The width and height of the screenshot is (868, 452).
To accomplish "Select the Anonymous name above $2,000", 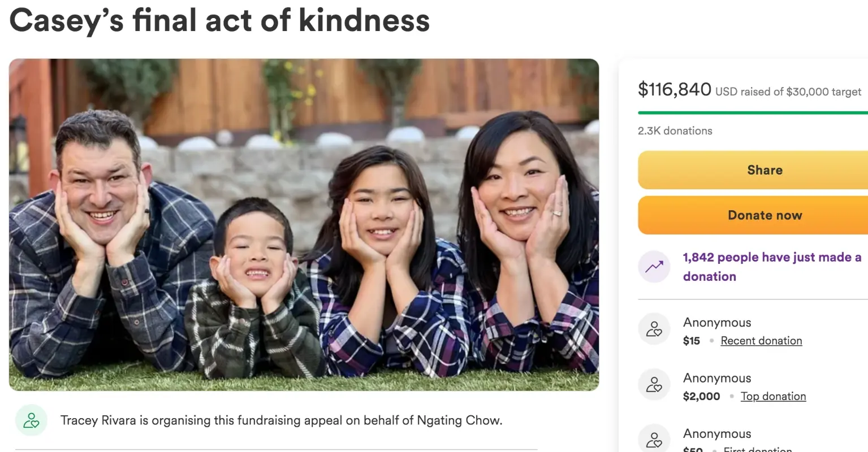I will tap(717, 377).
